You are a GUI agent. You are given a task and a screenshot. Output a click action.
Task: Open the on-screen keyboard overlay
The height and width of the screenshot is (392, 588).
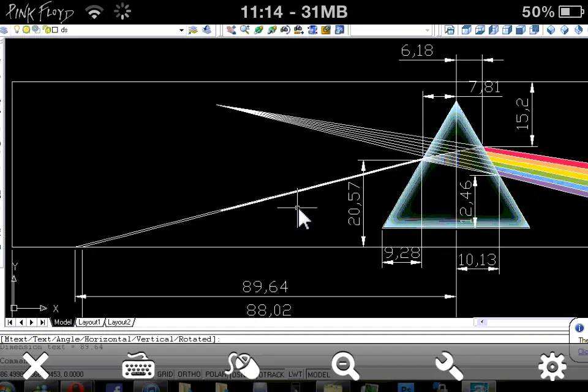[x=138, y=366]
